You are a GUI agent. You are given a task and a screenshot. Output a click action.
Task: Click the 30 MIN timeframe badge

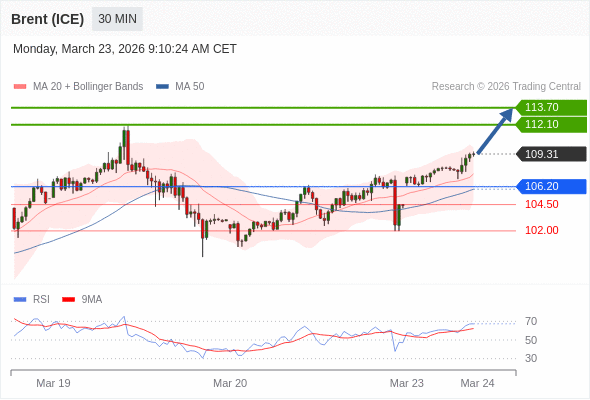[117, 19]
